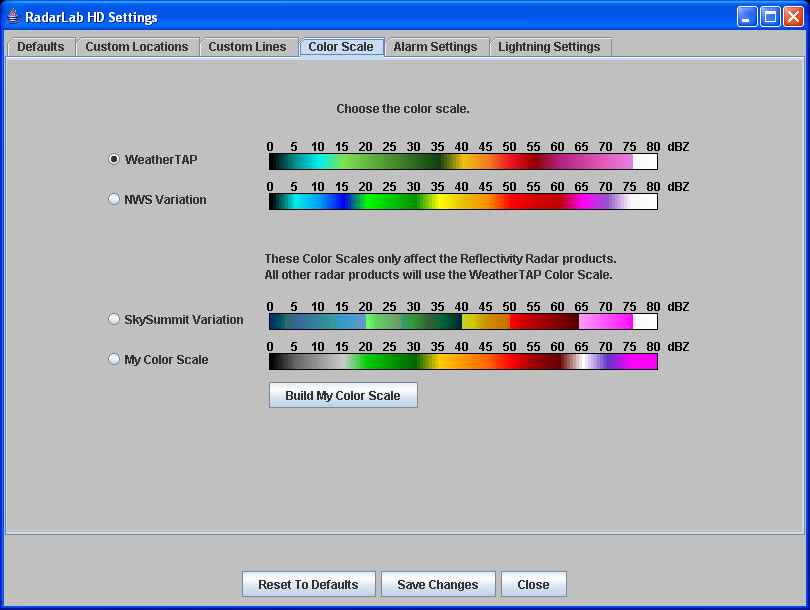Click the SkySummit Variation color scale bar
The height and width of the screenshot is (610, 810).
[x=463, y=322]
